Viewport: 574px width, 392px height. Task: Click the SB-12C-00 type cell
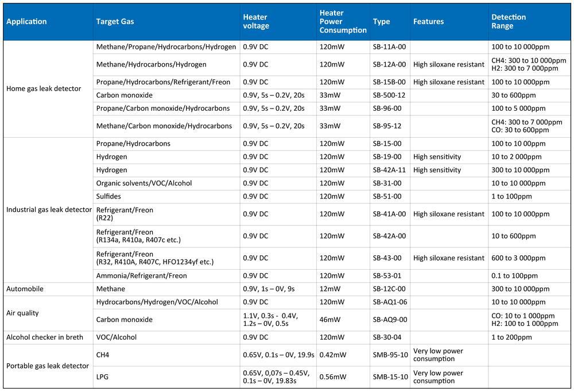pos(390,289)
